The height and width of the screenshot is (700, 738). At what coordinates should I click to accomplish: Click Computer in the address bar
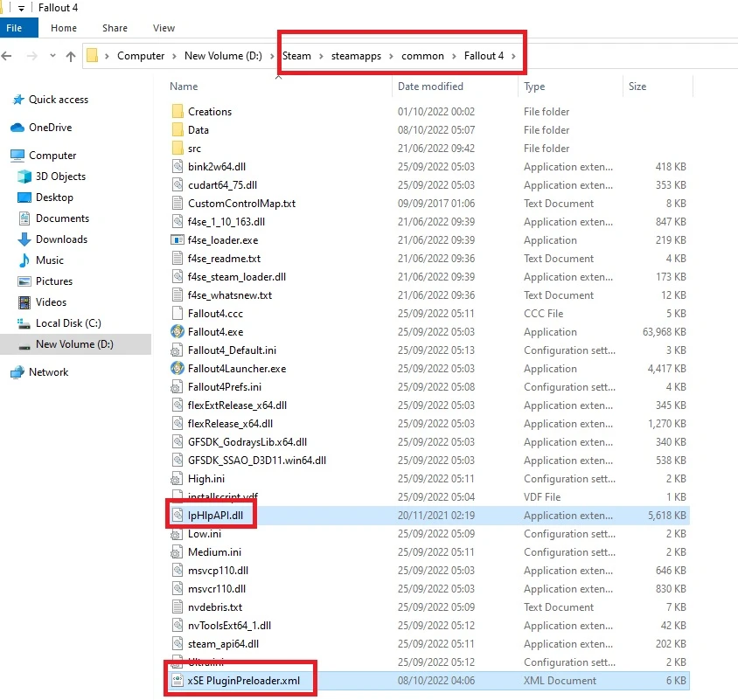point(141,56)
